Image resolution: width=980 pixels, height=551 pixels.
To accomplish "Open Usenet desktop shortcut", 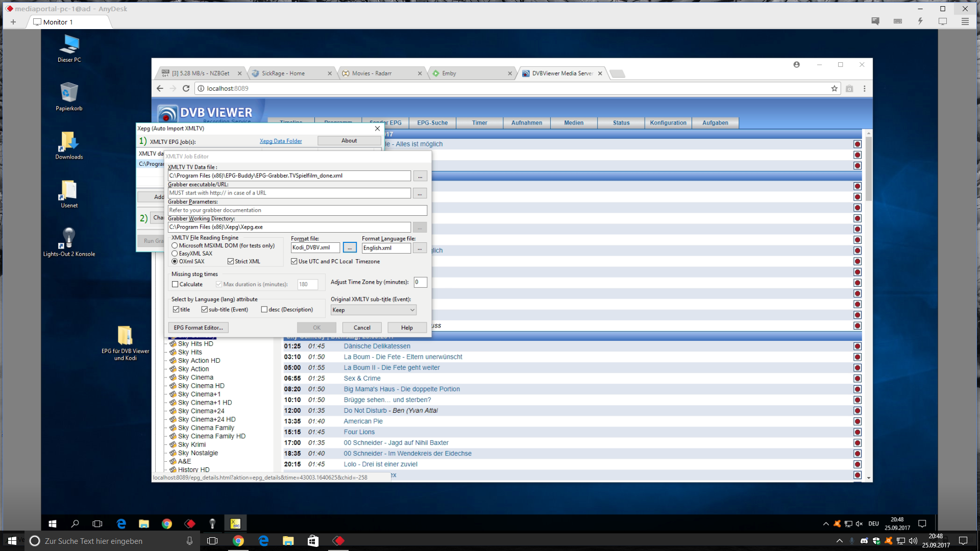I will coord(69,194).
